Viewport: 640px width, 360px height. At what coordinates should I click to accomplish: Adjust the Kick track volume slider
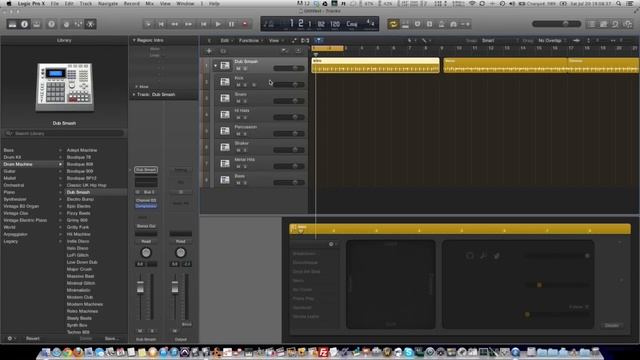[289, 84]
